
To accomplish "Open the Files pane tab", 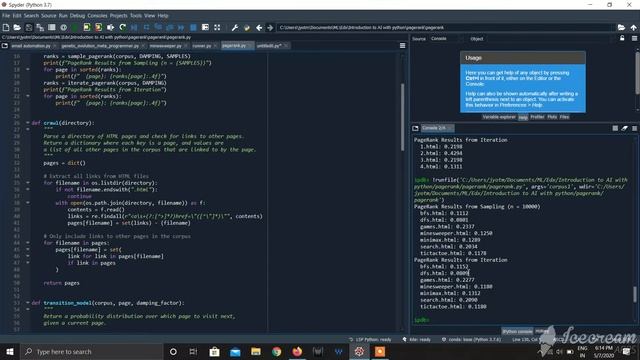I will [564, 117].
